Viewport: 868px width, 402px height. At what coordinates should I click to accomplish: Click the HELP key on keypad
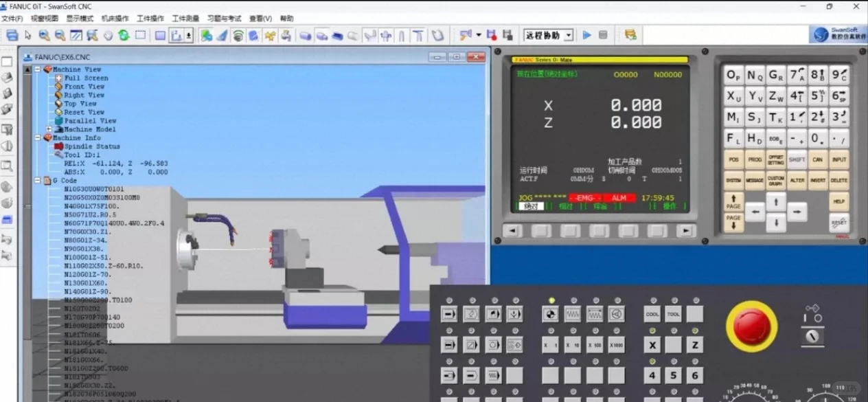point(838,202)
